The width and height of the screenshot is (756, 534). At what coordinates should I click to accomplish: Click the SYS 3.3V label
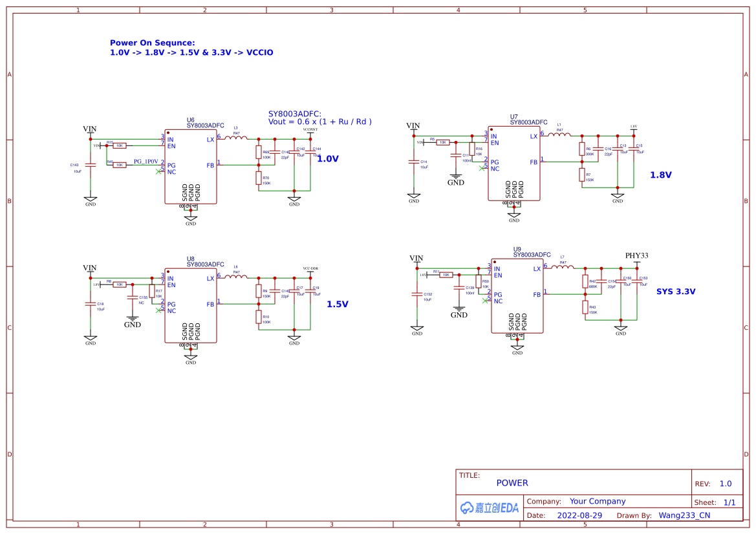coord(675,292)
